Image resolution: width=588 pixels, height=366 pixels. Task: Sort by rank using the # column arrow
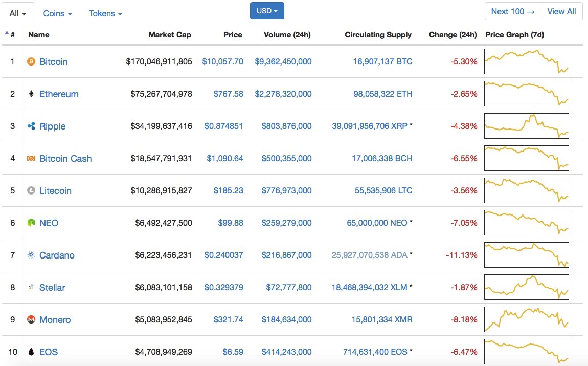point(7,33)
